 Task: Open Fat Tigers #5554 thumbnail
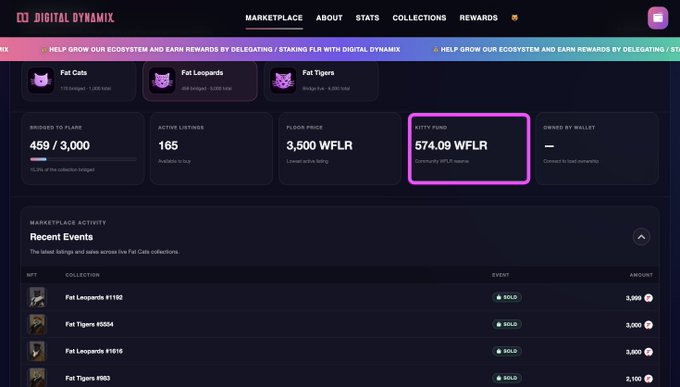click(37, 324)
